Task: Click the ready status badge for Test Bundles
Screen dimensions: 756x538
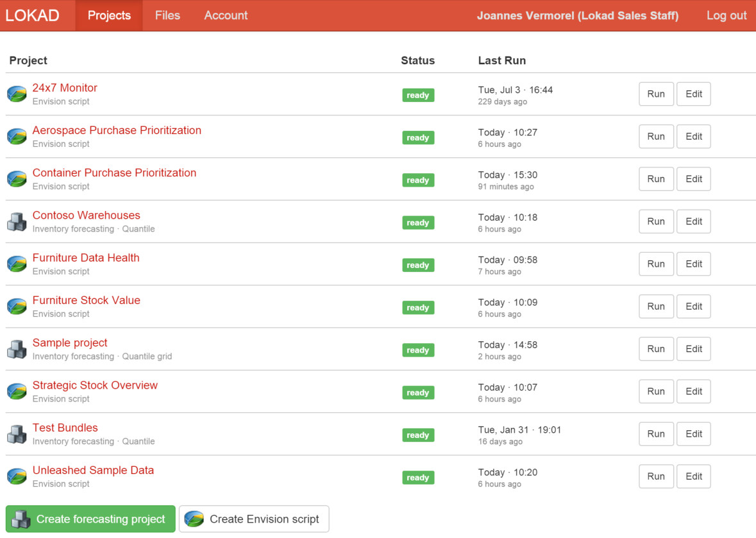Action: click(x=418, y=435)
